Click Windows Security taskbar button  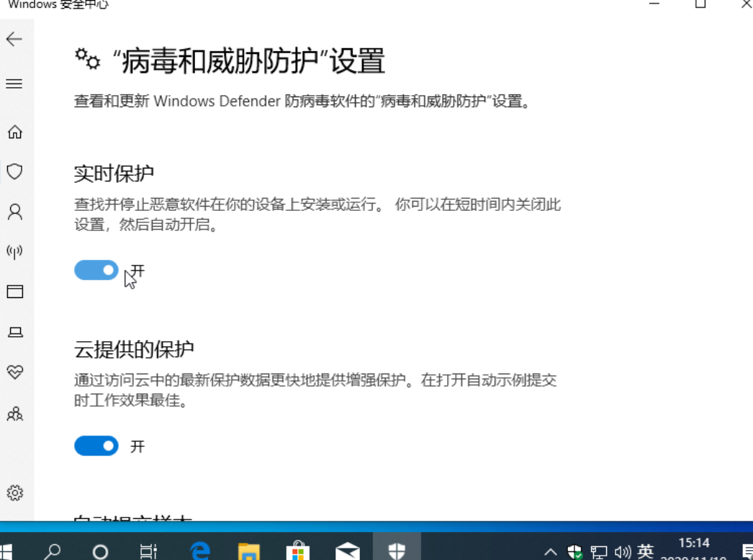[397, 548]
